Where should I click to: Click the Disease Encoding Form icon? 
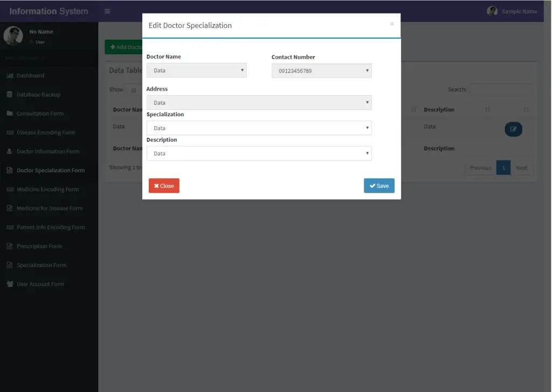(10, 132)
